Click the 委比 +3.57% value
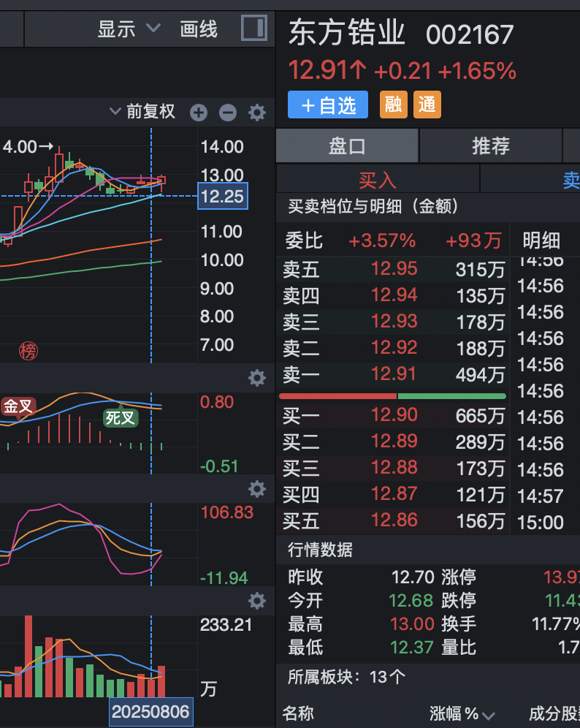580x728 pixels. click(x=382, y=240)
